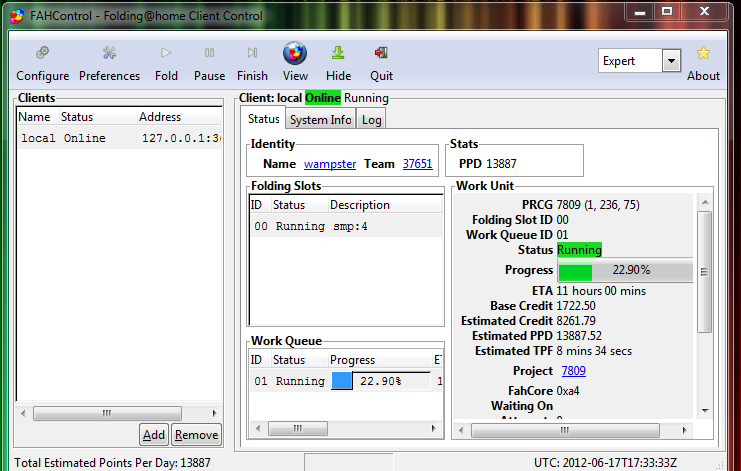Click Clients Address column header

(x=180, y=117)
